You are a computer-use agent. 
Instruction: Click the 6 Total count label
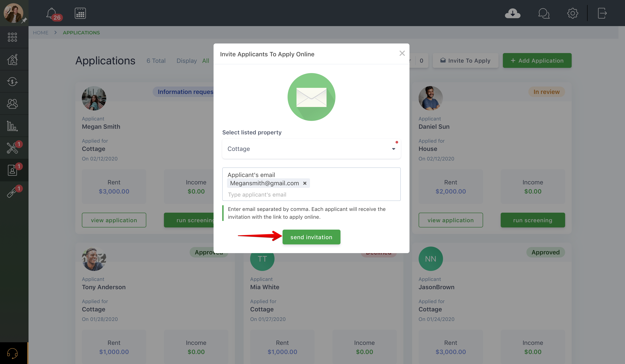pyautogui.click(x=156, y=61)
